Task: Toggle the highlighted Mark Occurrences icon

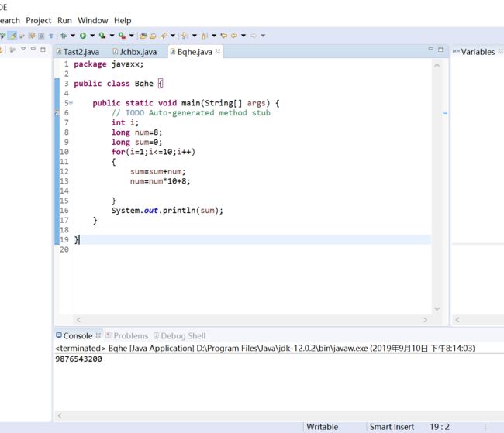Action: coord(12,36)
